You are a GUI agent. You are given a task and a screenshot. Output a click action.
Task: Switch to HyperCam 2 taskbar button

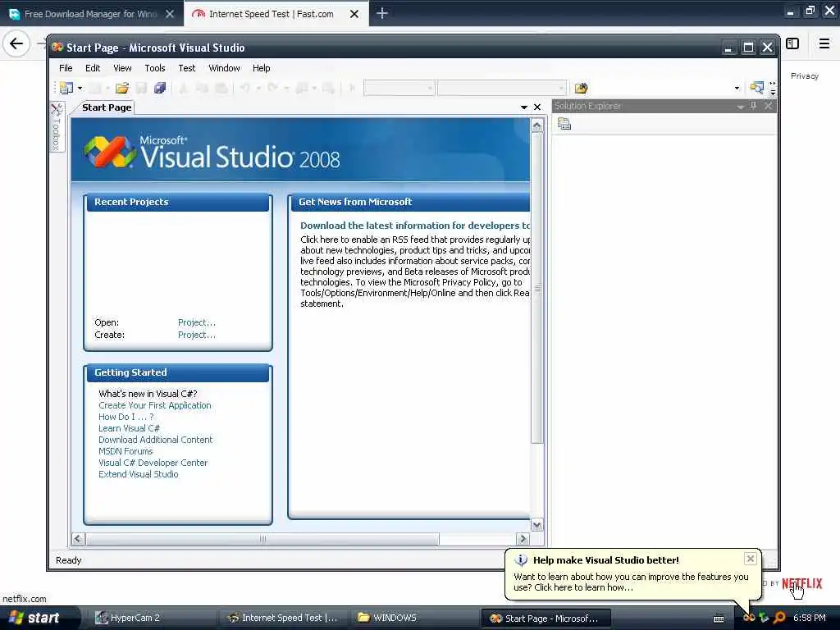click(151, 618)
